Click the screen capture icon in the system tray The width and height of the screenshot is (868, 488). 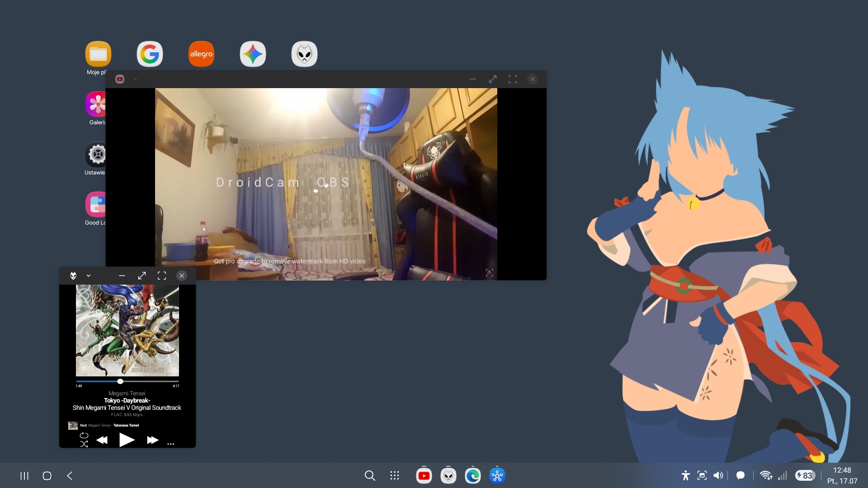pyautogui.click(x=702, y=475)
